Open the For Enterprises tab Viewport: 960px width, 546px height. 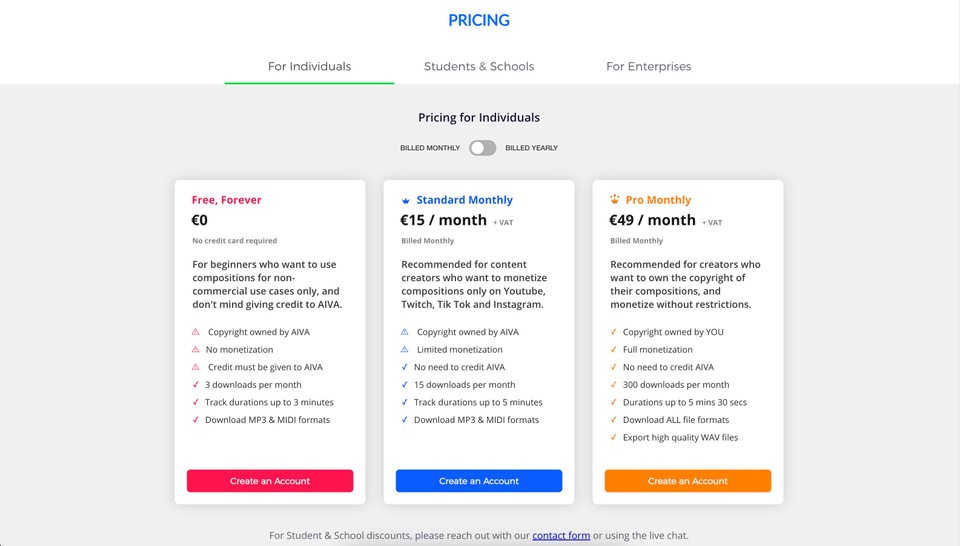tap(648, 66)
